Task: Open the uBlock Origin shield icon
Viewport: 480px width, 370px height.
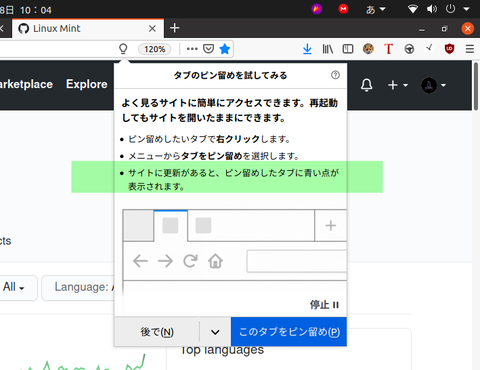Action: point(449,49)
